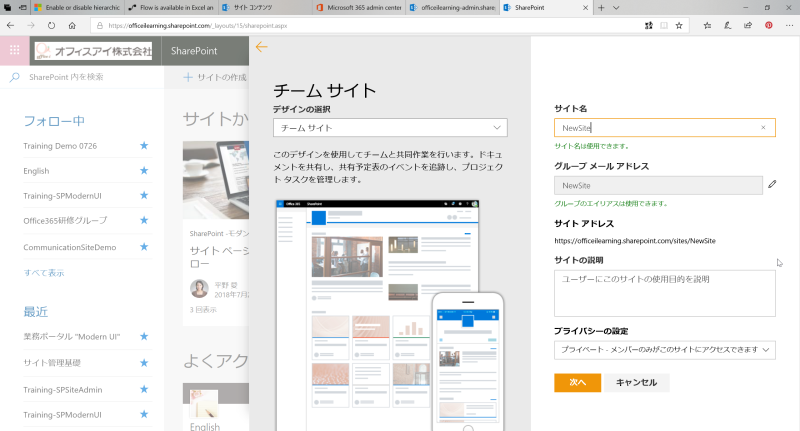Add page to favorites with star in address bar
This screenshot has width=800, height=431.
[679, 26]
